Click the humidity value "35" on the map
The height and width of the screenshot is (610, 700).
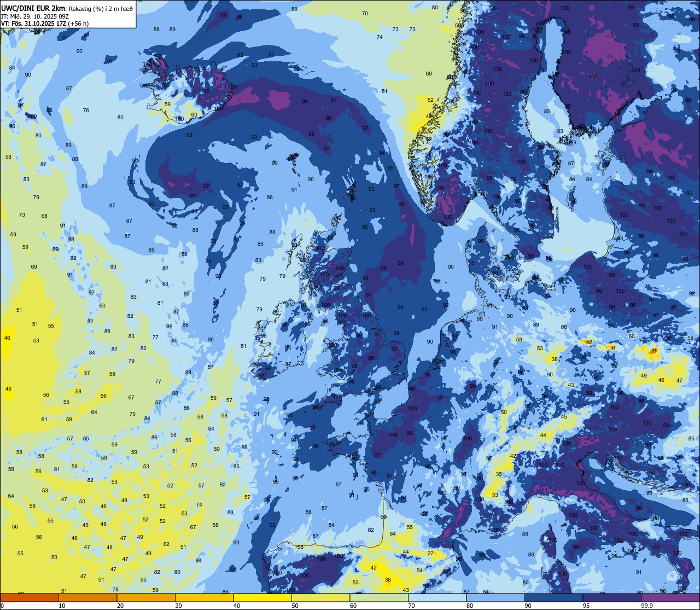point(499,474)
